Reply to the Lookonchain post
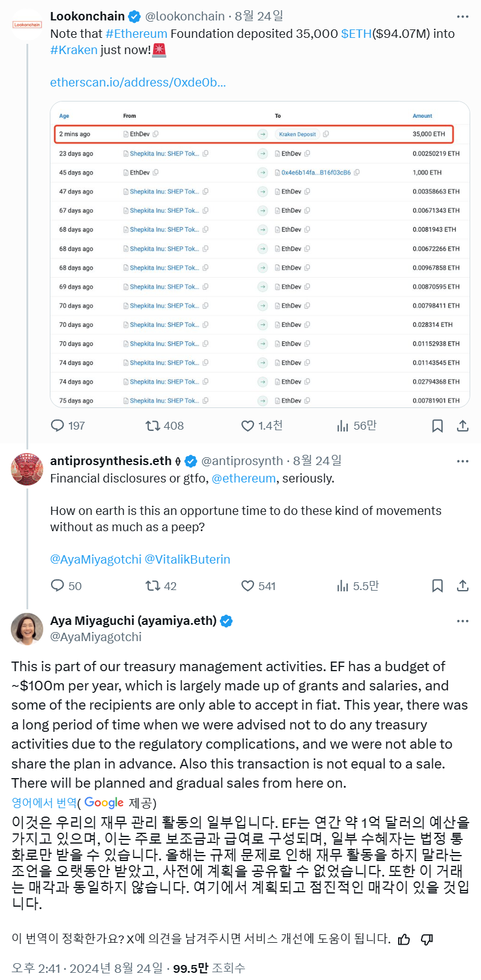Image resolution: width=481 pixels, height=980 pixels. click(58, 426)
